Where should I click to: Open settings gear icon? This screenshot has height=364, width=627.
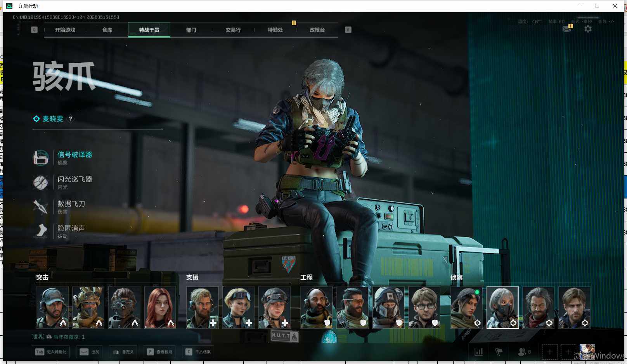click(x=588, y=29)
